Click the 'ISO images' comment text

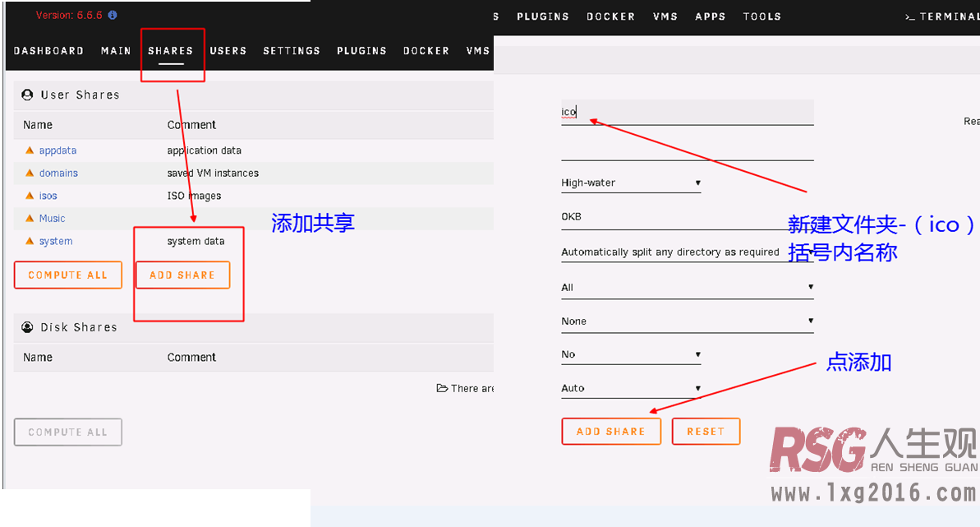195,196
